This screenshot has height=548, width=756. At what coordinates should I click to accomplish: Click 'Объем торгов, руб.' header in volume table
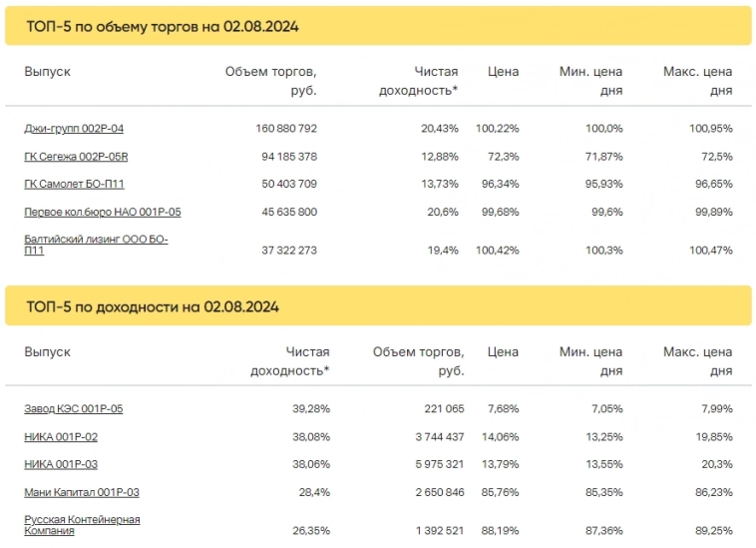click(x=271, y=81)
